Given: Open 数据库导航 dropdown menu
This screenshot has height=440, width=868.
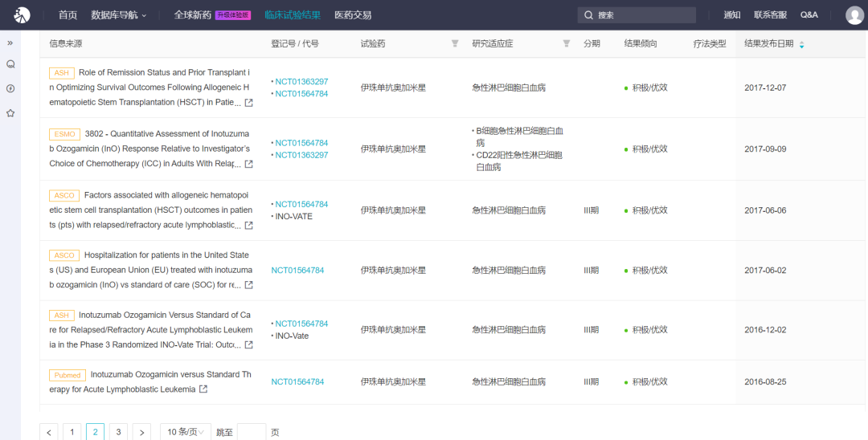Looking at the screenshot, I should pyautogui.click(x=118, y=15).
